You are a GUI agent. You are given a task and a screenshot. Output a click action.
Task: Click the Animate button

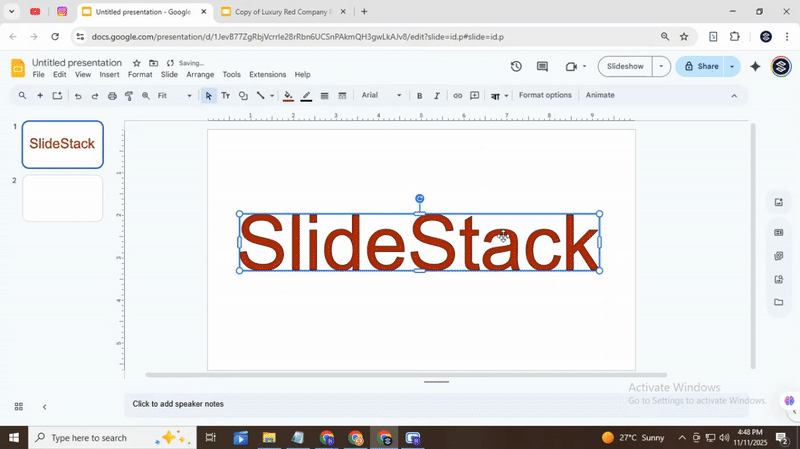coord(600,96)
